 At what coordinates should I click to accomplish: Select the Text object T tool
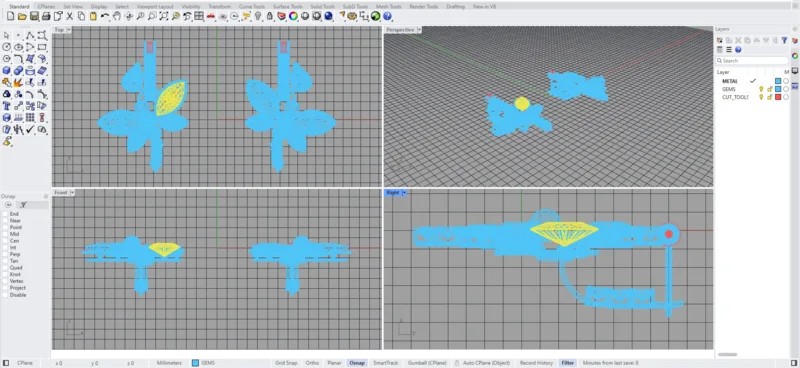coord(7,106)
